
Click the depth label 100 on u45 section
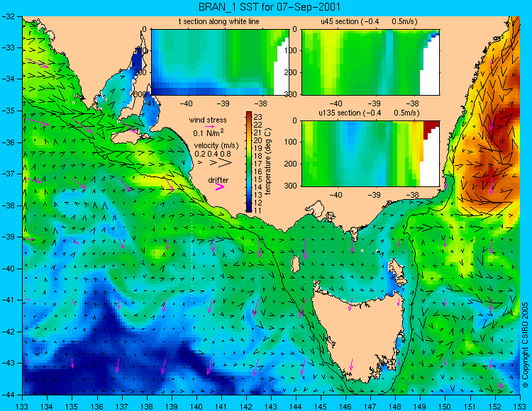292,50
